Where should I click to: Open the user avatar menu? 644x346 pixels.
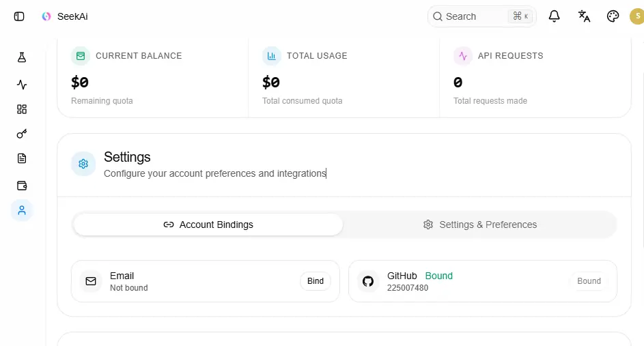pos(637,16)
